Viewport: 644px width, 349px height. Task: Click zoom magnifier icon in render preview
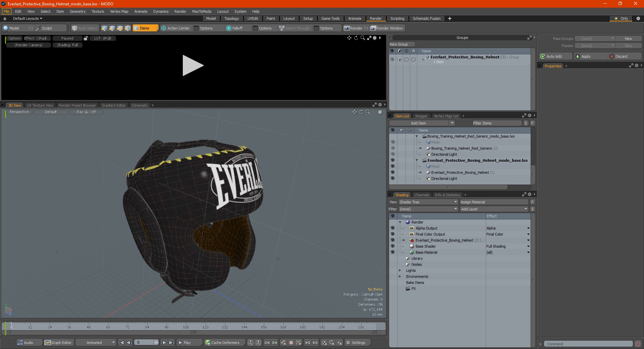[363, 38]
